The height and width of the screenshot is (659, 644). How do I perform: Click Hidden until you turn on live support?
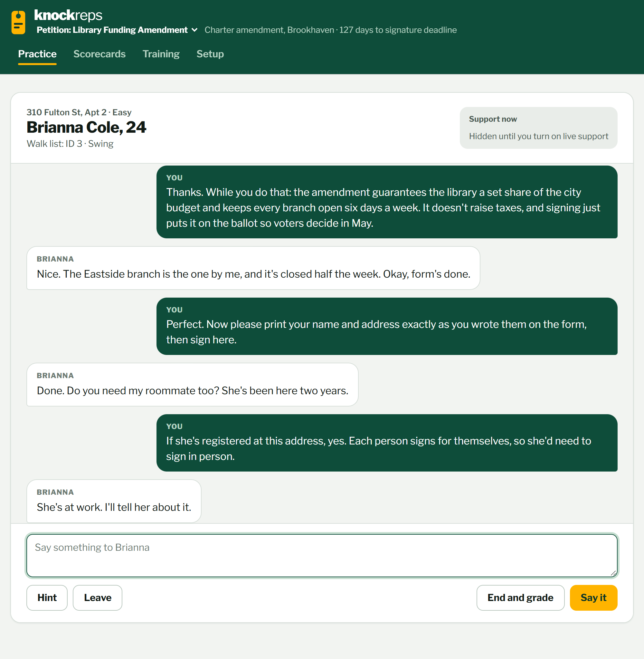pos(538,136)
